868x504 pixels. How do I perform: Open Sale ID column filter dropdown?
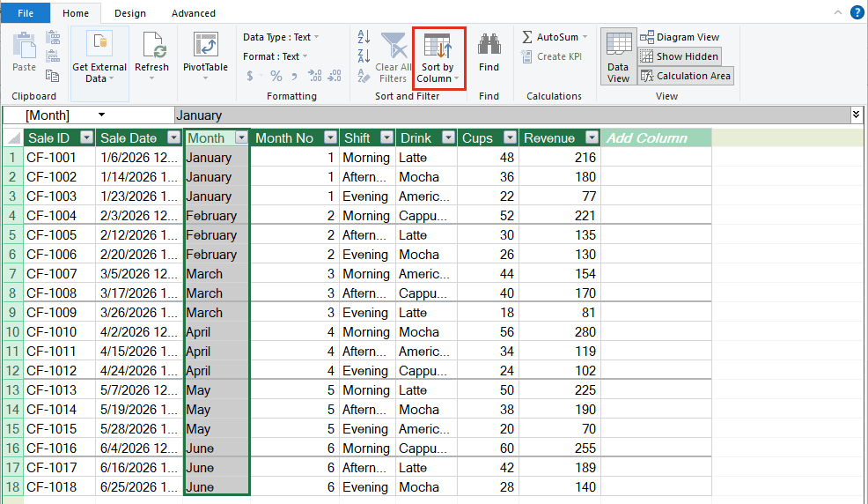click(x=87, y=137)
